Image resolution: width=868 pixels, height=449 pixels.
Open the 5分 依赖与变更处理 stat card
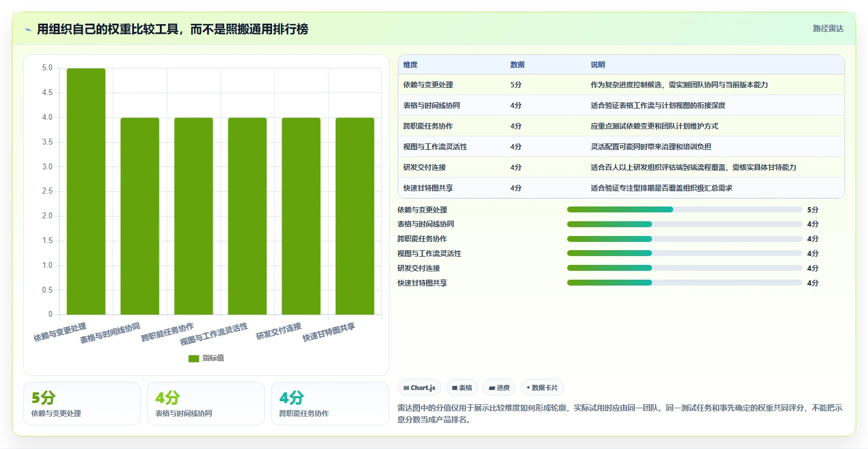point(82,404)
